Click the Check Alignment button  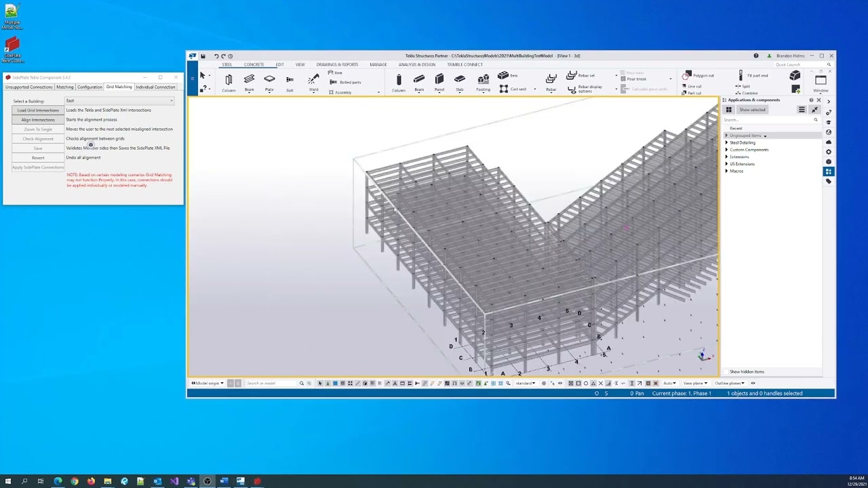38,139
